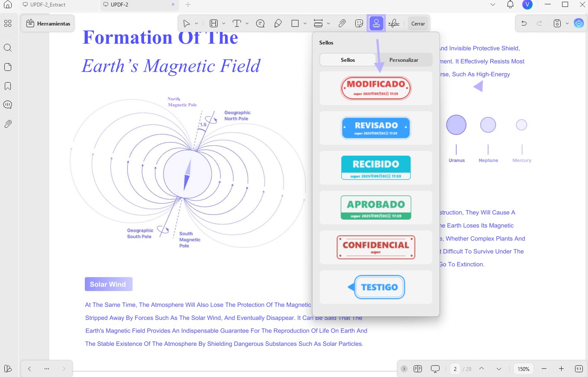Pick the attachment paperclip in toolbar
Screen dimensions: 588x377
tap(342, 23)
